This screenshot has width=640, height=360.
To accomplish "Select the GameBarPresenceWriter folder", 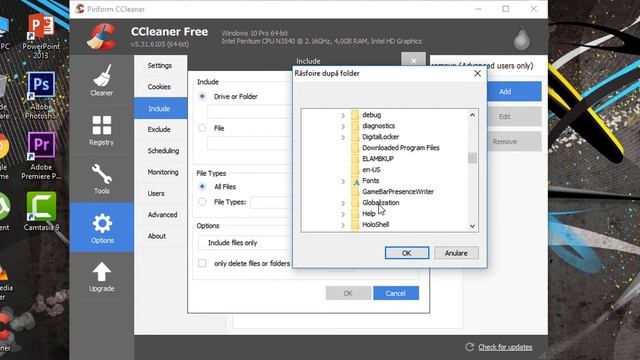I will point(398,192).
